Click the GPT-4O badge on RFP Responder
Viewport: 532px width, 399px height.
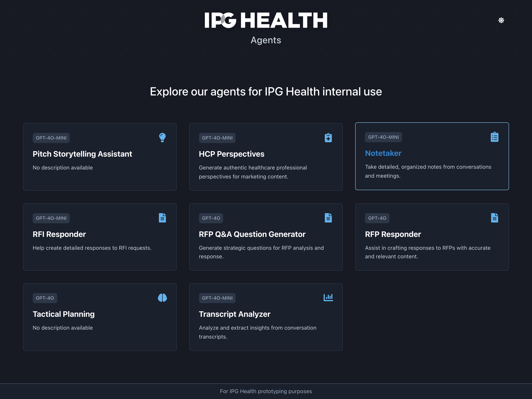point(377,218)
